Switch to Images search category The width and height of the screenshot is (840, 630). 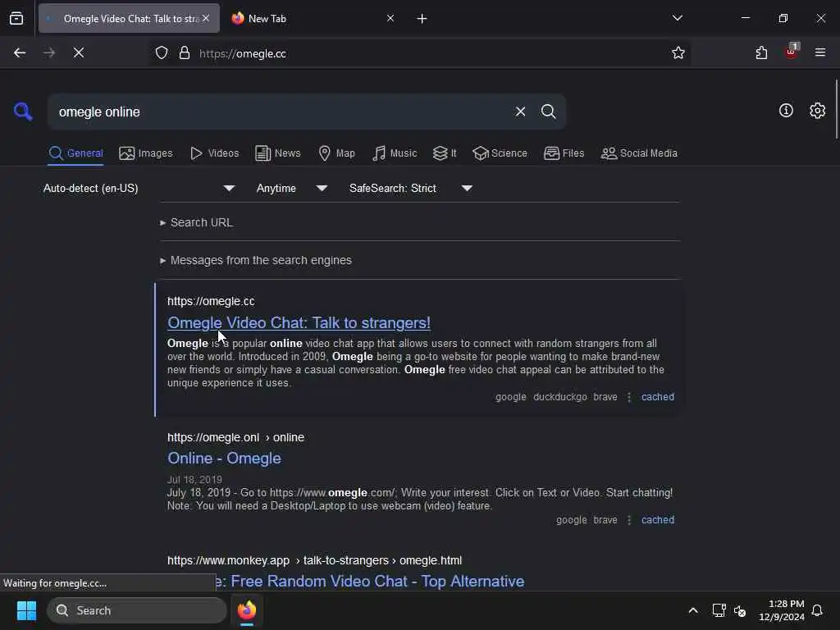coord(146,153)
